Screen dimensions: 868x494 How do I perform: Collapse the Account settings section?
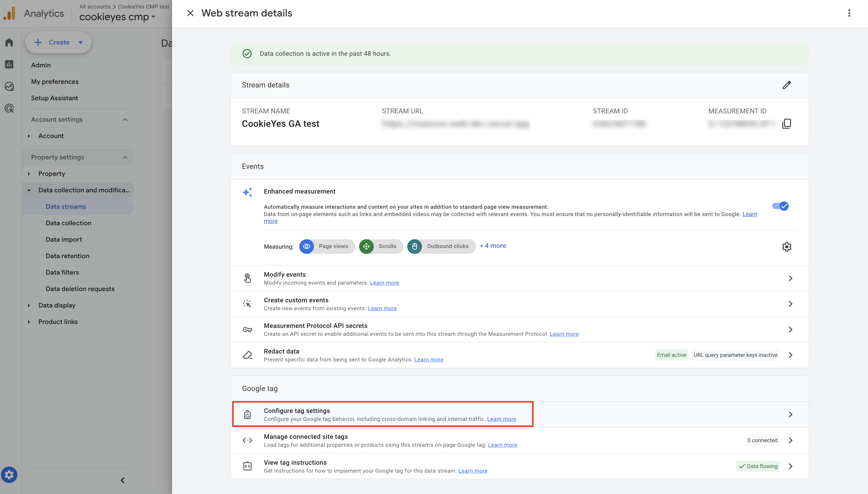click(x=125, y=119)
